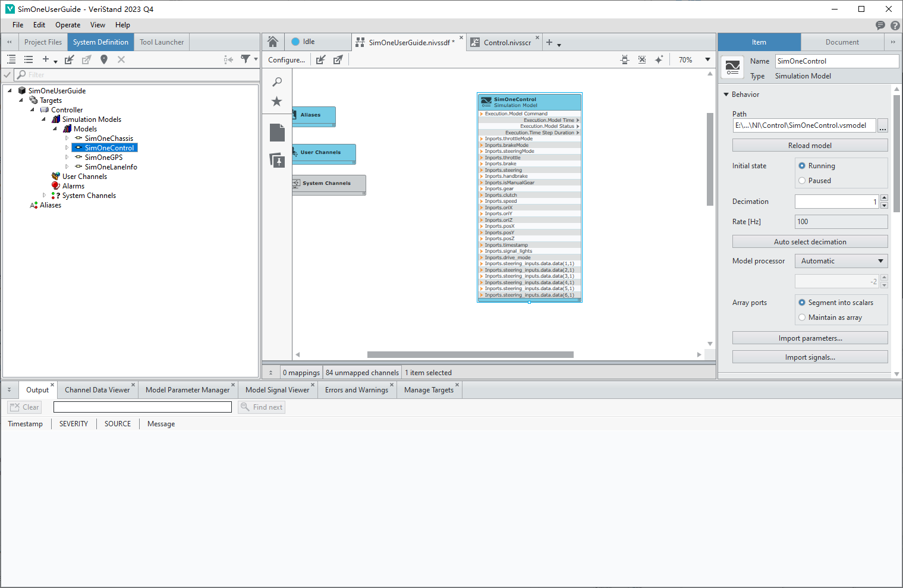Click the import icon next to Configure

321,59
